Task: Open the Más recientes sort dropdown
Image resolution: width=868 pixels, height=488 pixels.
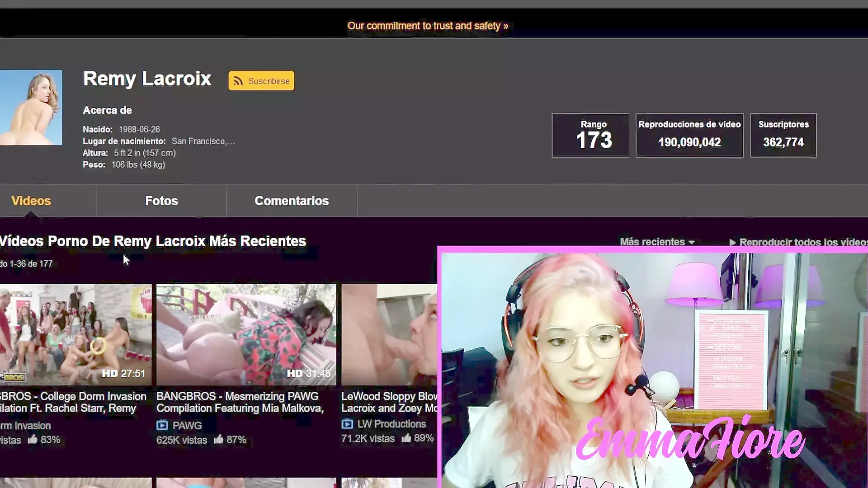Action: [652, 242]
